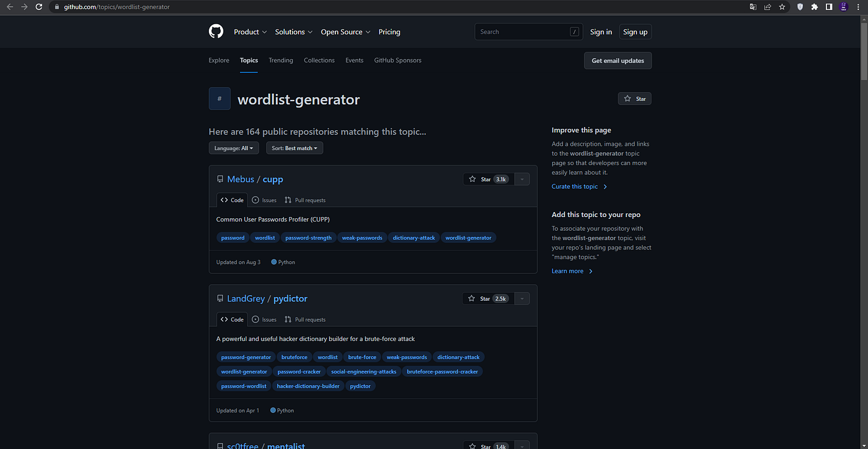Click the repo icon next to Mebus / cupp

tap(220, 179)
